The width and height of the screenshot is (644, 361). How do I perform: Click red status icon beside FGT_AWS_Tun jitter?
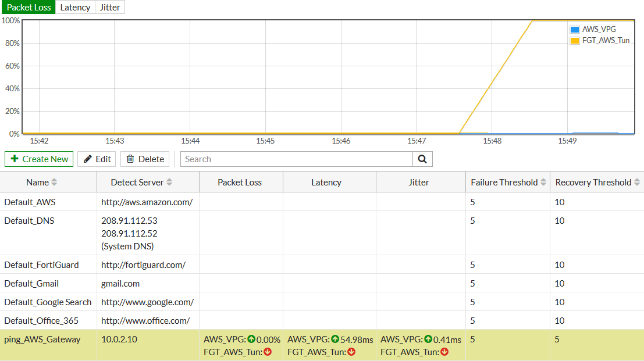[x=443, y=352]
